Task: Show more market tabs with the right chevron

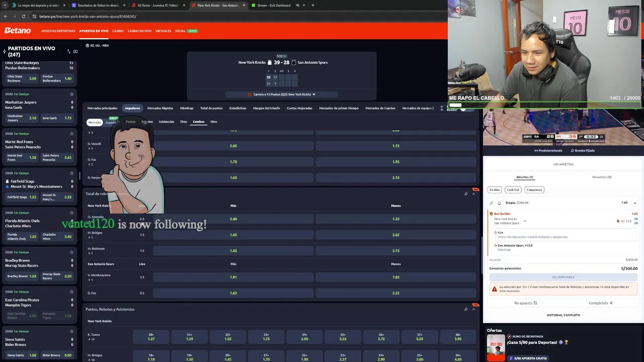Action: coord(434,108)
